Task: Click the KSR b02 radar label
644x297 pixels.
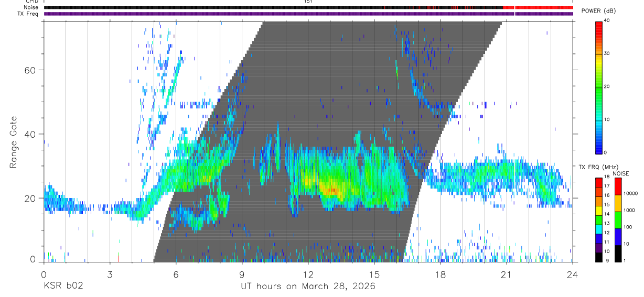Action: [x=63, y=287]
